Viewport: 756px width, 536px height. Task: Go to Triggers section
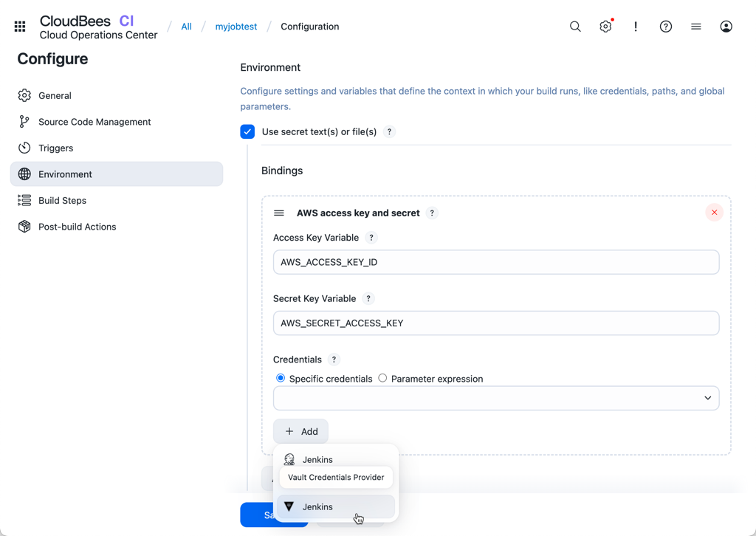coord(116,148)
